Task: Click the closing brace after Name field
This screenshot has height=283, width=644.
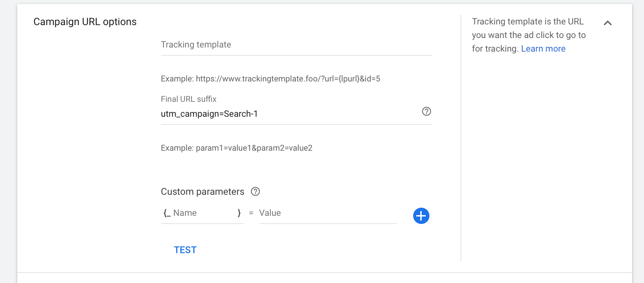Action: pos(239,213)
